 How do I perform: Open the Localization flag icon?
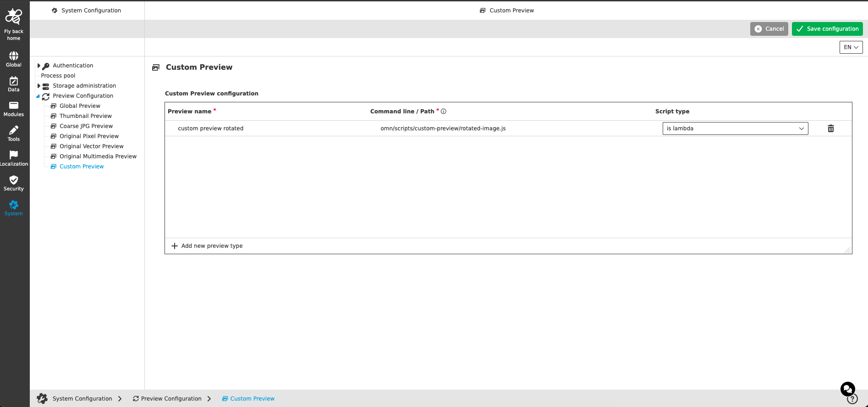pos(14,155)
